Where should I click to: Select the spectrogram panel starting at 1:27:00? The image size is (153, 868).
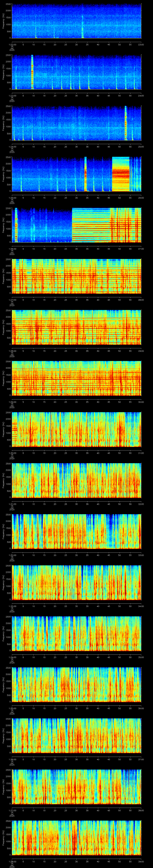pos(77,276)
